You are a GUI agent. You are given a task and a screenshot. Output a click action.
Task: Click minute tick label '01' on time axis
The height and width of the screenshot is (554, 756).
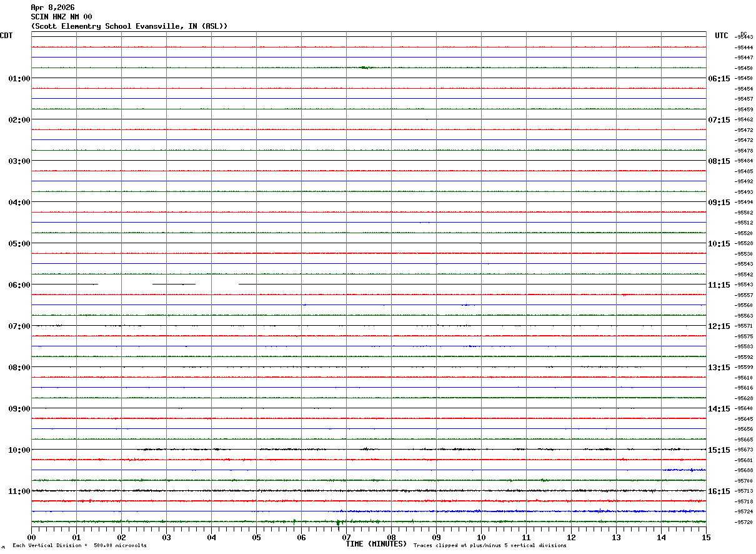click(76, 537)
